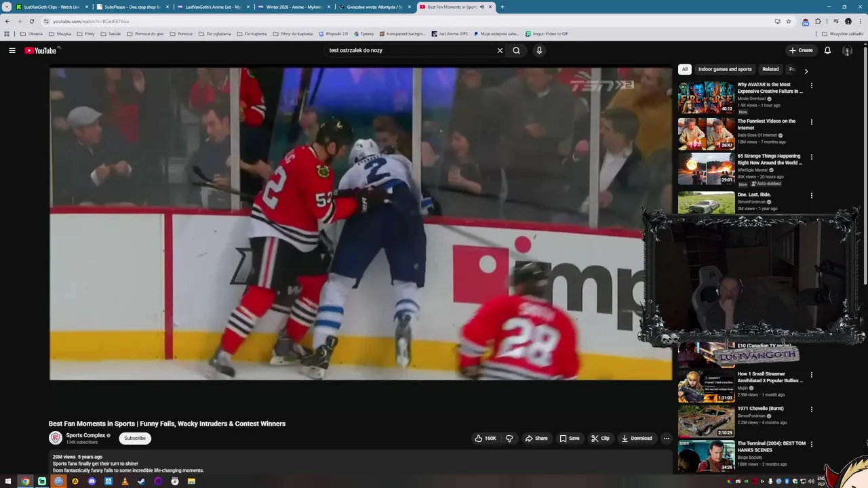The width and height of the screenshot is (868, 488).
Task: Open the 1971 Chevelle (Burnt) thumbnail
Action: [x=706, y=420]
